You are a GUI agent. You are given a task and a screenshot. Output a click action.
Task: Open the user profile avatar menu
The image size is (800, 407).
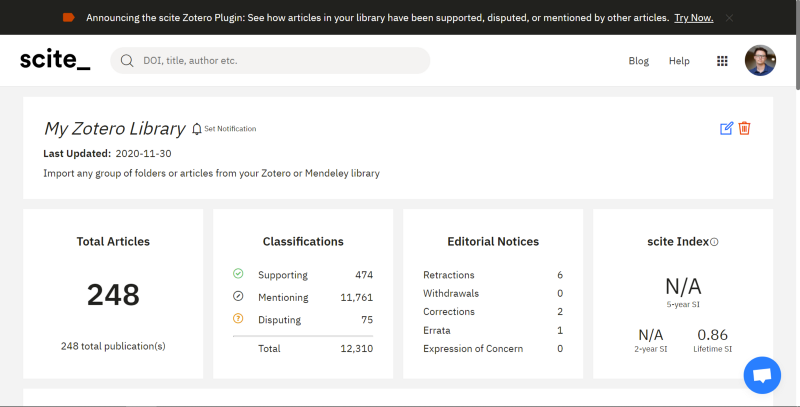point(760,61)
